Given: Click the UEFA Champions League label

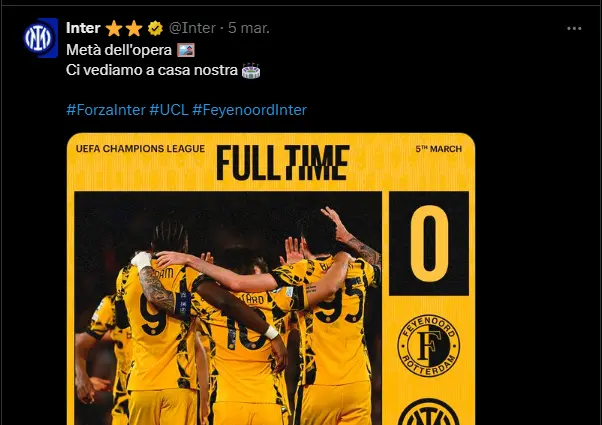Looking at the screenshot, I should pyautogui.click(x=141, y=149).
